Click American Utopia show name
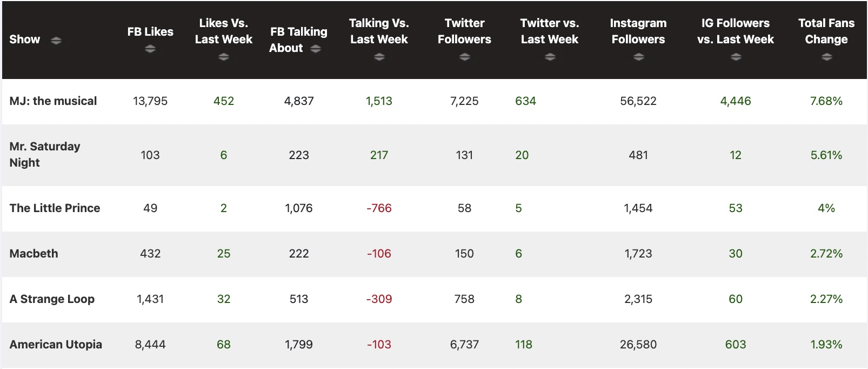 pos(56,345)
